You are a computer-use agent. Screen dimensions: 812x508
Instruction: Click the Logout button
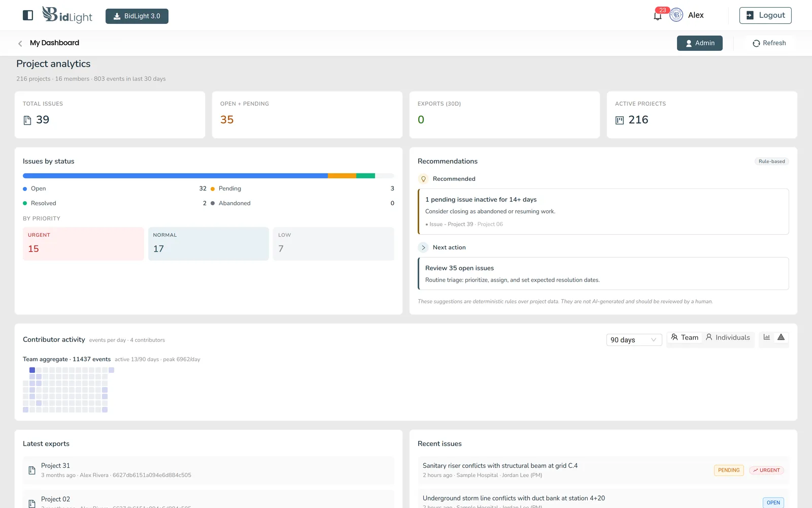tap(765, 15)
